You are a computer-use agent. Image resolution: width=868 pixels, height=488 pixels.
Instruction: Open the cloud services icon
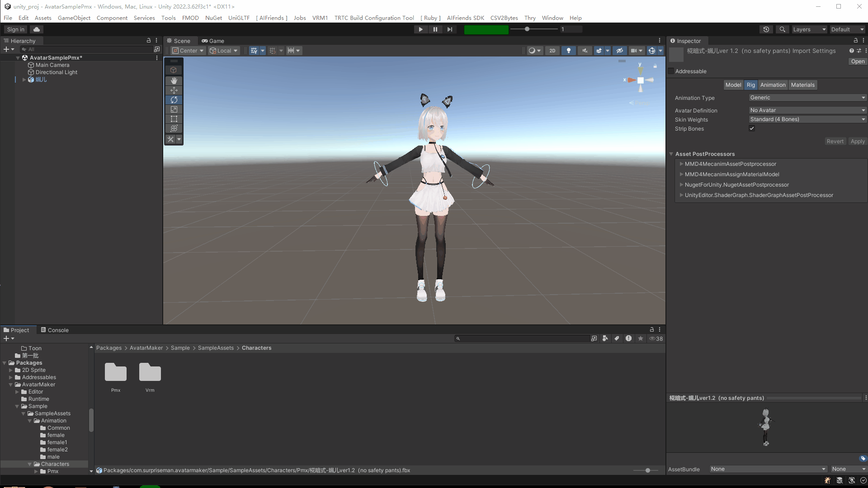[37, 29]
